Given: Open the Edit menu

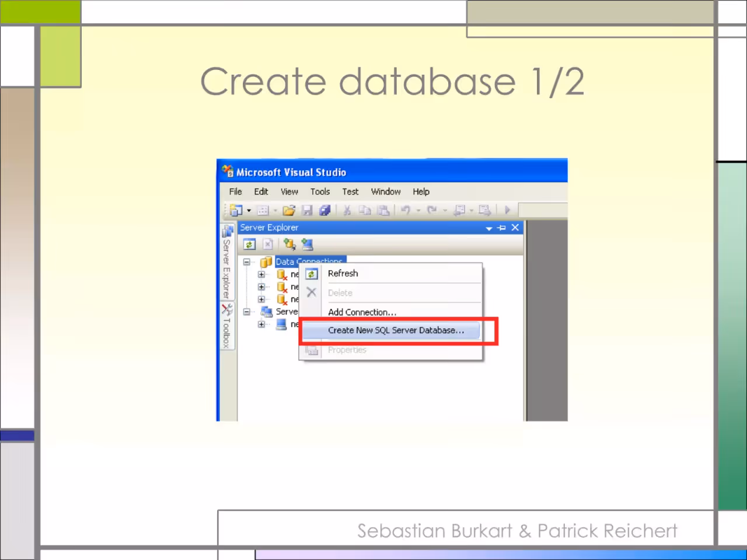Looking at the screenshot, I should click(261, 191).
